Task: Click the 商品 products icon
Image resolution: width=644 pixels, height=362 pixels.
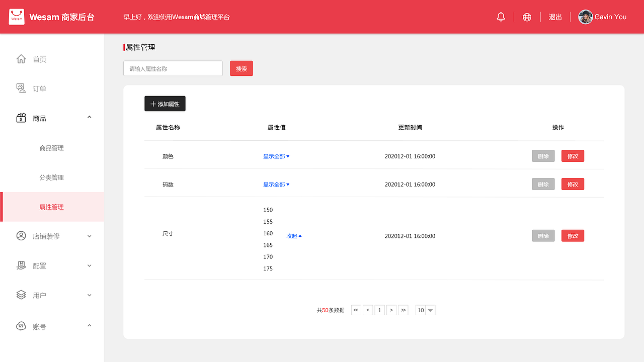Action: click(x=21, y=118)
